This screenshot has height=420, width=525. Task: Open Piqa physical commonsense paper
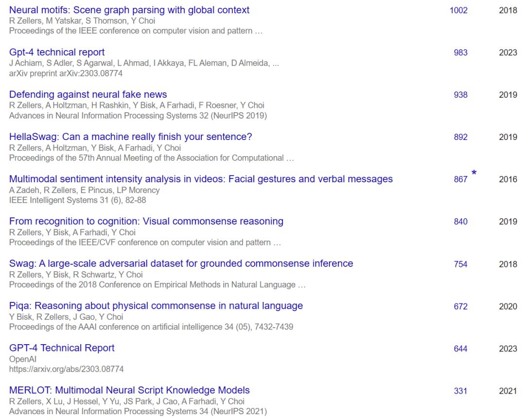(x=156, y=305)
